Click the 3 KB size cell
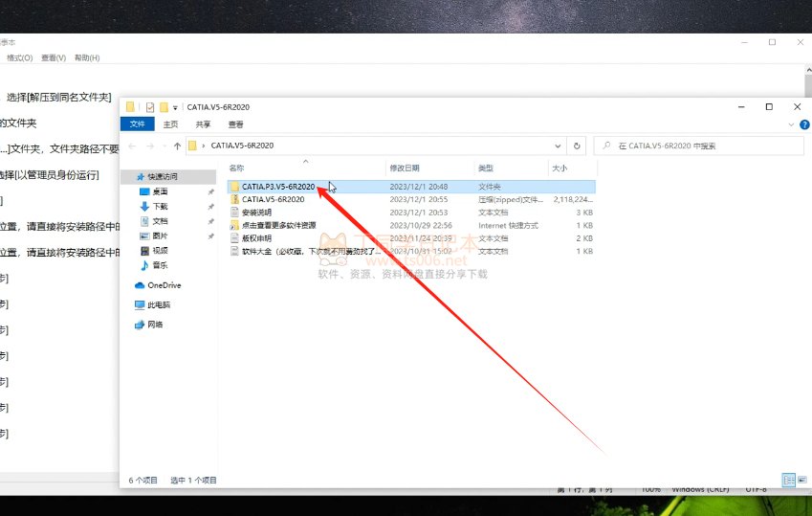Image resolution: width=812 pixels, height=516 pixels. (x=584, y=213)
